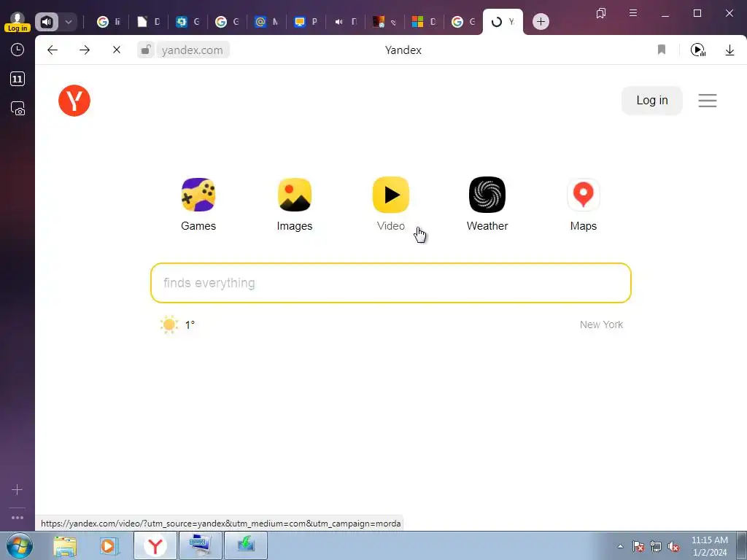Click the yandex.com address field
Image resolution: width=747 pixels, height=560 pixels.
[192, 50]
